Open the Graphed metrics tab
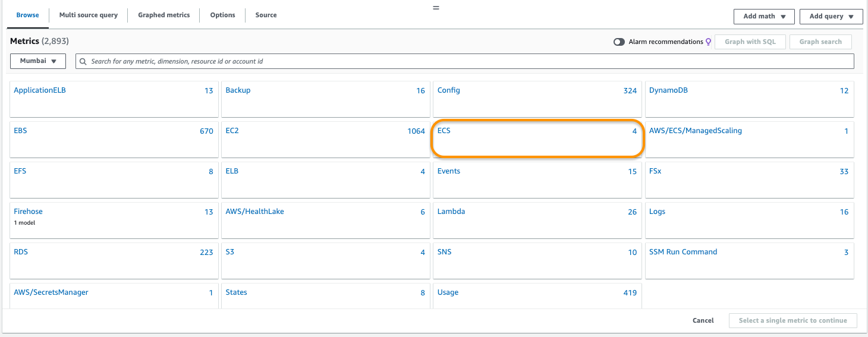 click(x=164, y=15)
